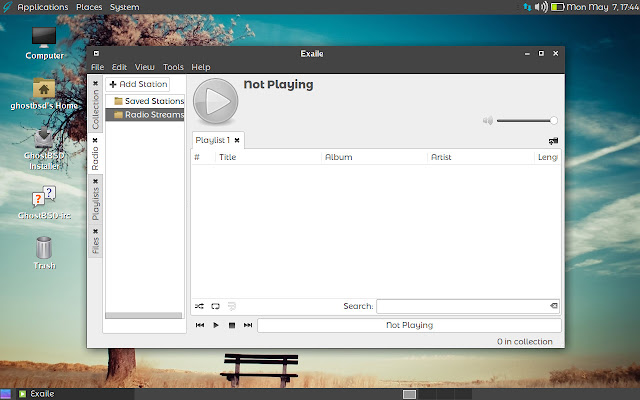Sort by the Length column header
640x400 pixels.
click(x=547, y=157)
